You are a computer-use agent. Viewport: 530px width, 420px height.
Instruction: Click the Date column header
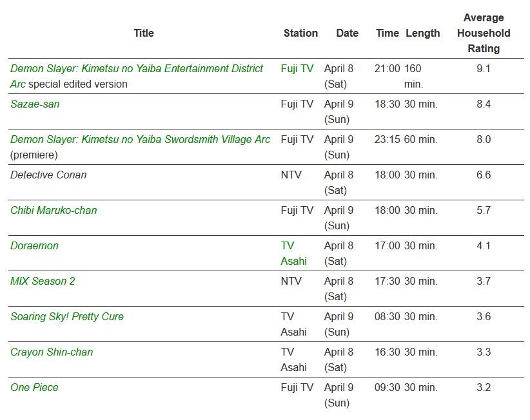coord(347,33)
